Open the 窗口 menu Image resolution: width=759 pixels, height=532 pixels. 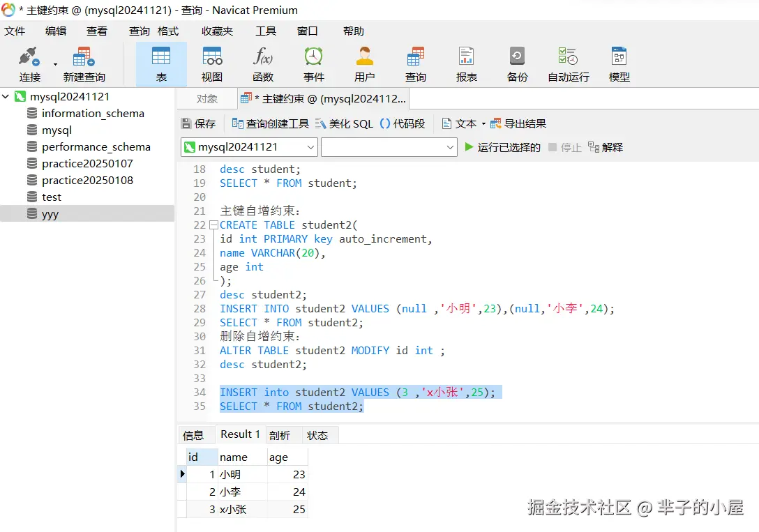(x=308, y=31)
